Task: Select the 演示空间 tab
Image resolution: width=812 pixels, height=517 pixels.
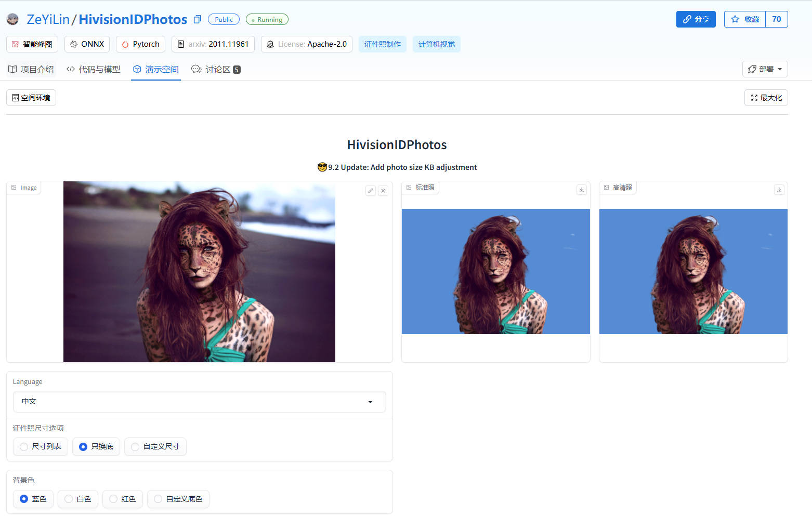Action: coord(156,69)
